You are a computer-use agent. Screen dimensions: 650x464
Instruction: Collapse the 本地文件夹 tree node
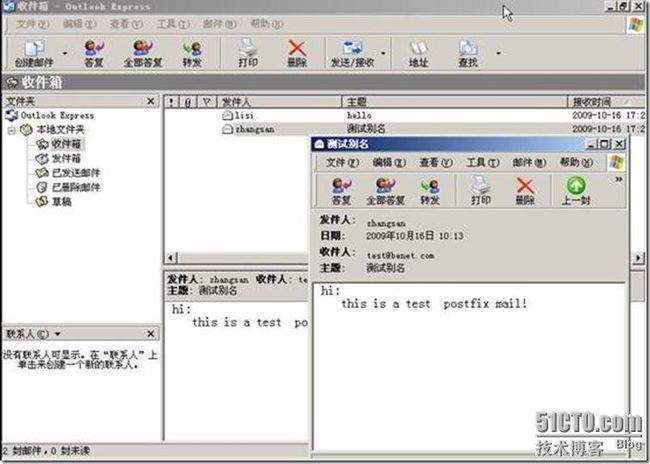click(x=12, y=131)
